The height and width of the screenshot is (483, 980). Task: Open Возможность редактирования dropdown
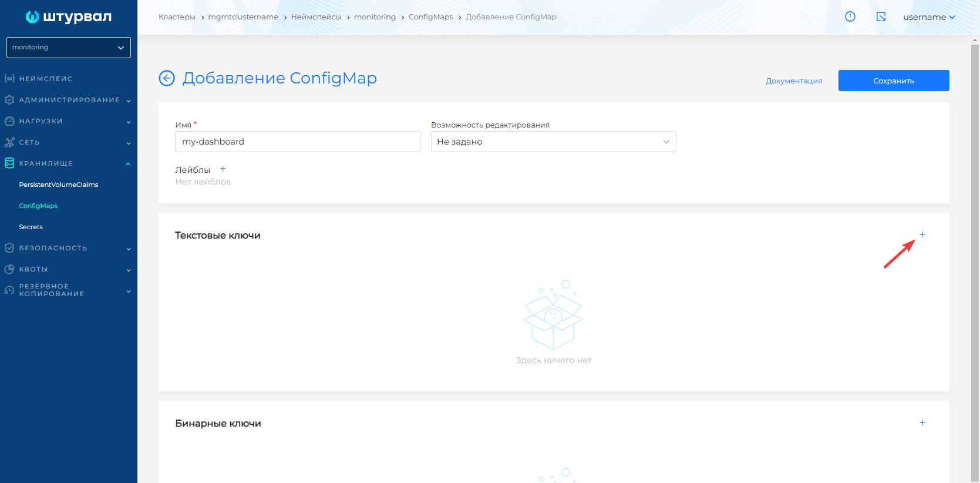click(x=553, y=142)
